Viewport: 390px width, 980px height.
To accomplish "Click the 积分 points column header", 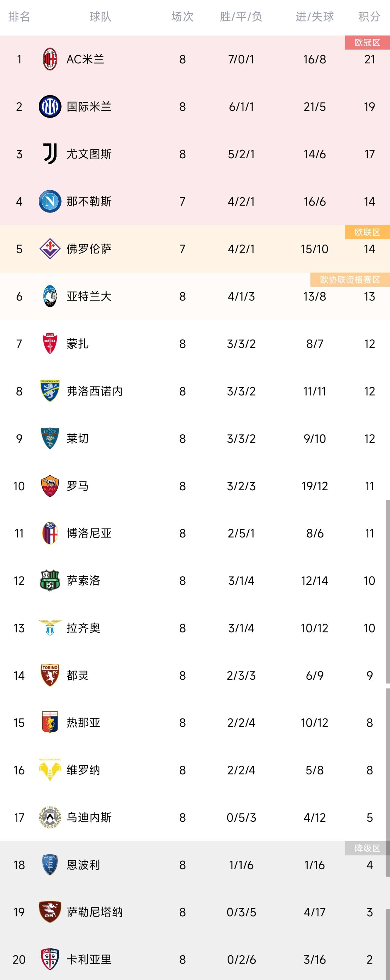I will pyautogui.click(x=369, y=16).
